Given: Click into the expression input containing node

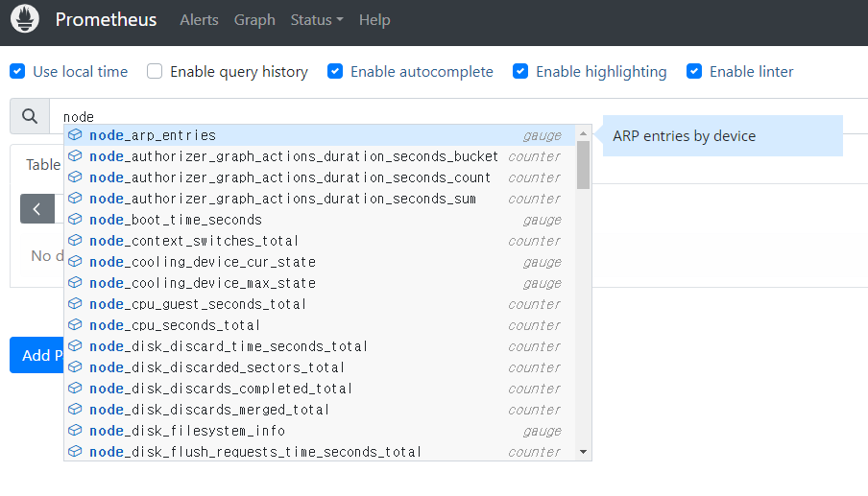Looking at the screenshot, I should [x=458, y=116].
